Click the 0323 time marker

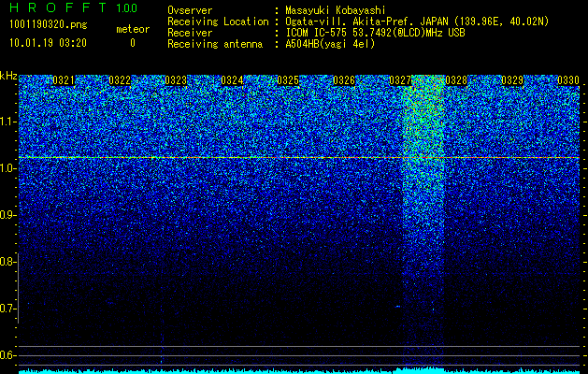[176, 80]
